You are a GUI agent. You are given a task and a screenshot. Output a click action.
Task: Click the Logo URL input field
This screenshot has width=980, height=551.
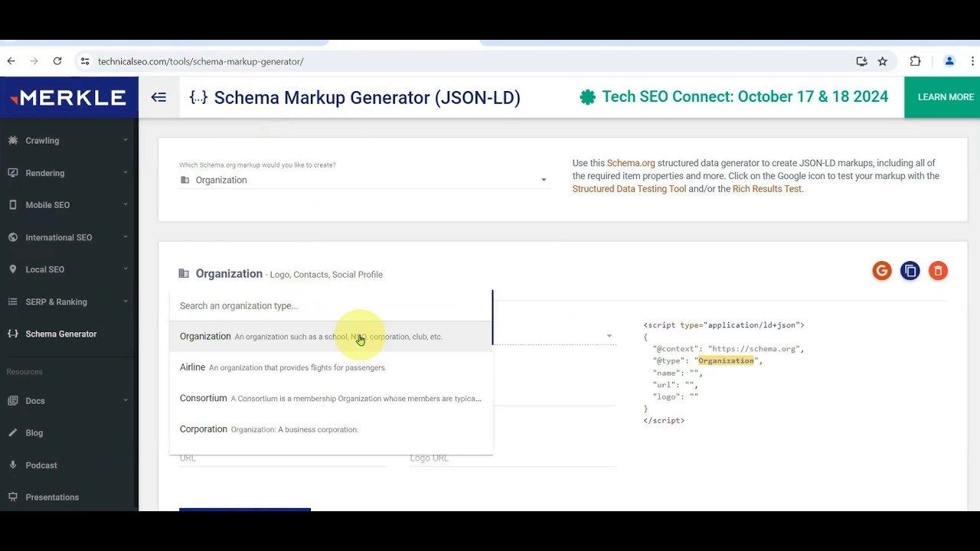tap(513, 458)
